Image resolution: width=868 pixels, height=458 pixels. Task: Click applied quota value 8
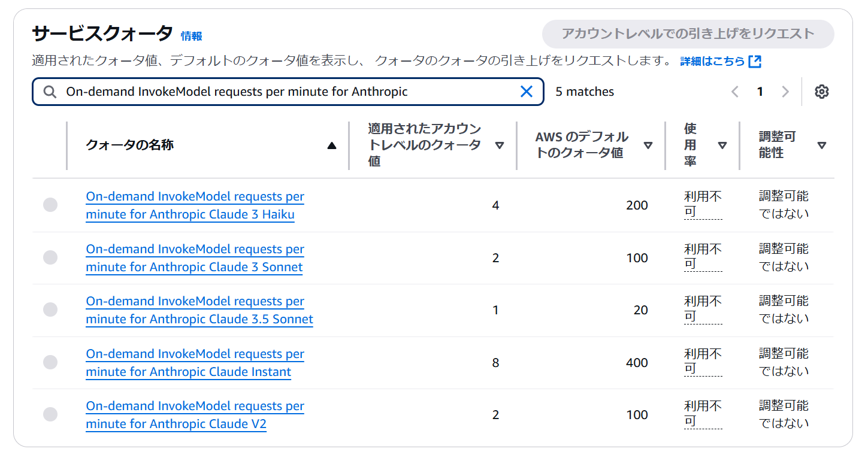click(x=495, y=363)
